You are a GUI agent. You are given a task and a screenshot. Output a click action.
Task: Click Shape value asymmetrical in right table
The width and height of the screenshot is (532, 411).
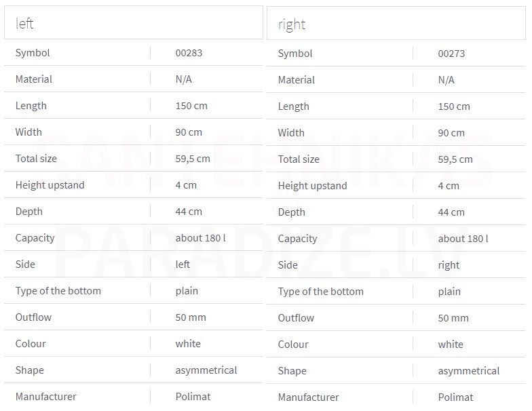click(x=468, y=371)
